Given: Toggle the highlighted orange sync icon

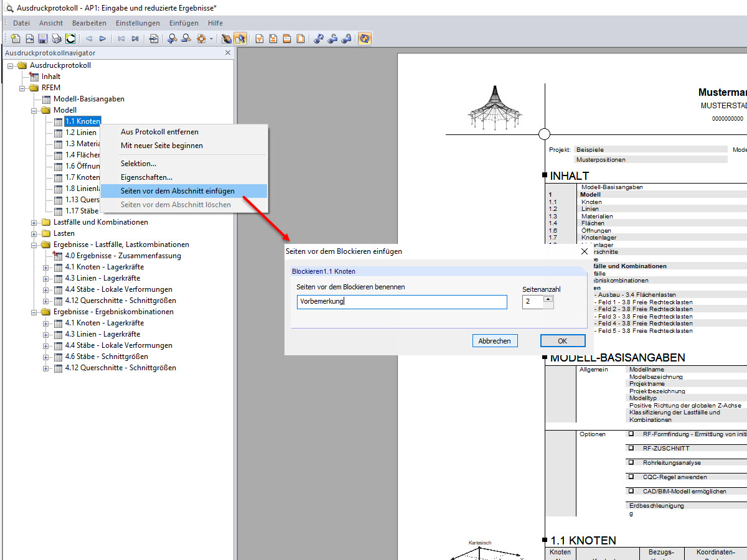Looking at the screenshot, I should (365, 39).
